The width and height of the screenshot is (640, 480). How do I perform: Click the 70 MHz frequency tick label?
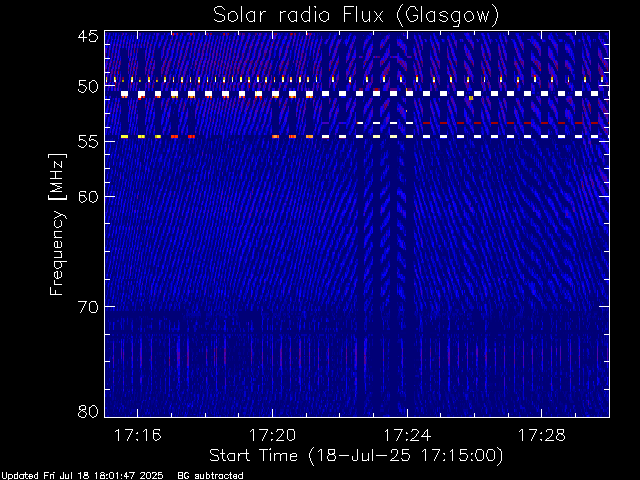click(88, 307)
